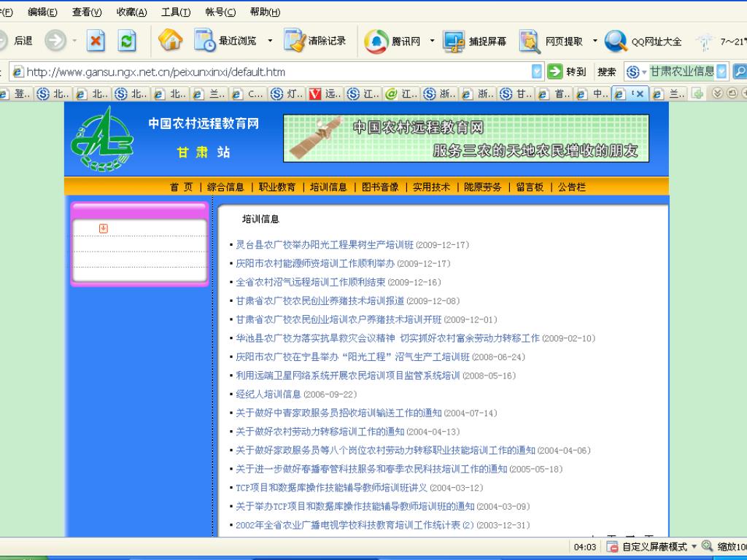Open a new tab with the plus icon

pyautogui.click(x=697, y=93)
